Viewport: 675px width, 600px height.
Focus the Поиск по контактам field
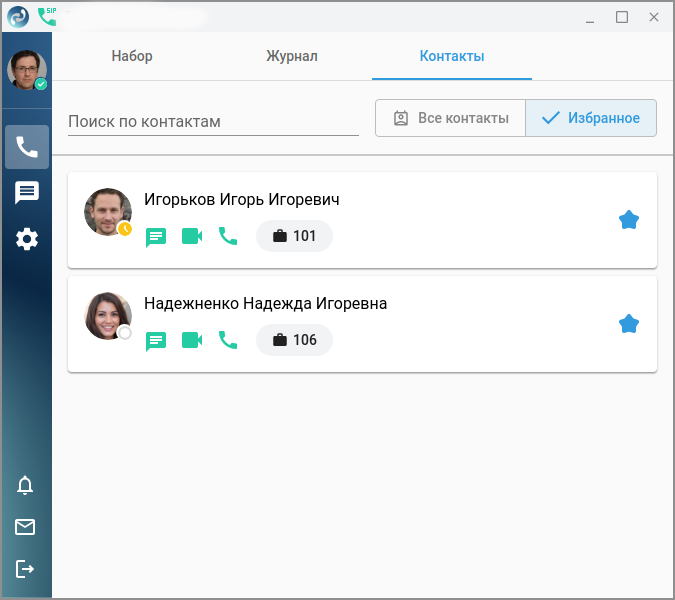pos(214,122)
